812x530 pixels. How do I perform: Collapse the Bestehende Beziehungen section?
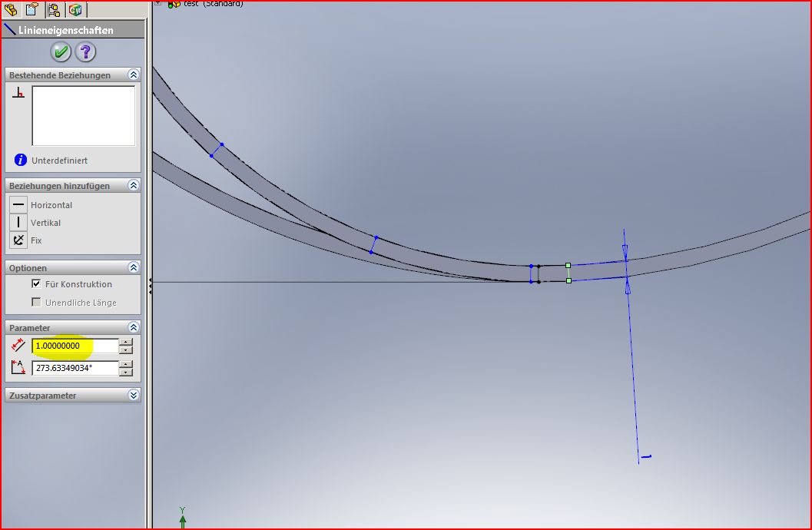[x=133, y=75]
